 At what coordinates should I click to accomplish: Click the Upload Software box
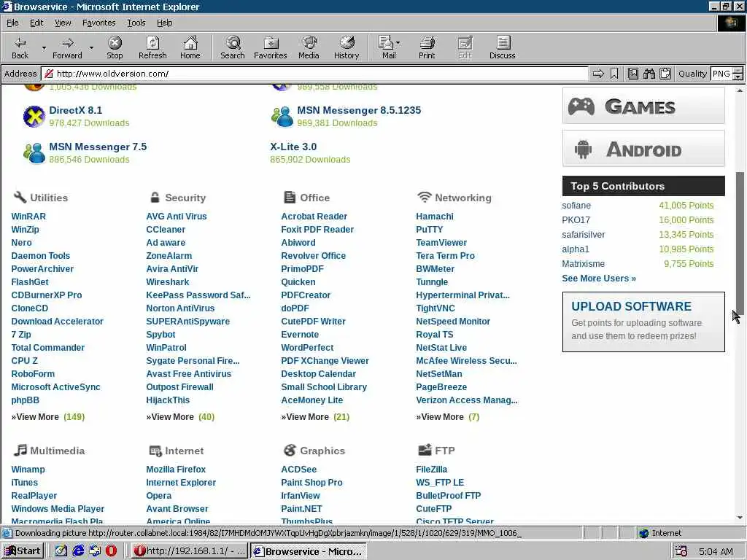click(x=643, y=322)
